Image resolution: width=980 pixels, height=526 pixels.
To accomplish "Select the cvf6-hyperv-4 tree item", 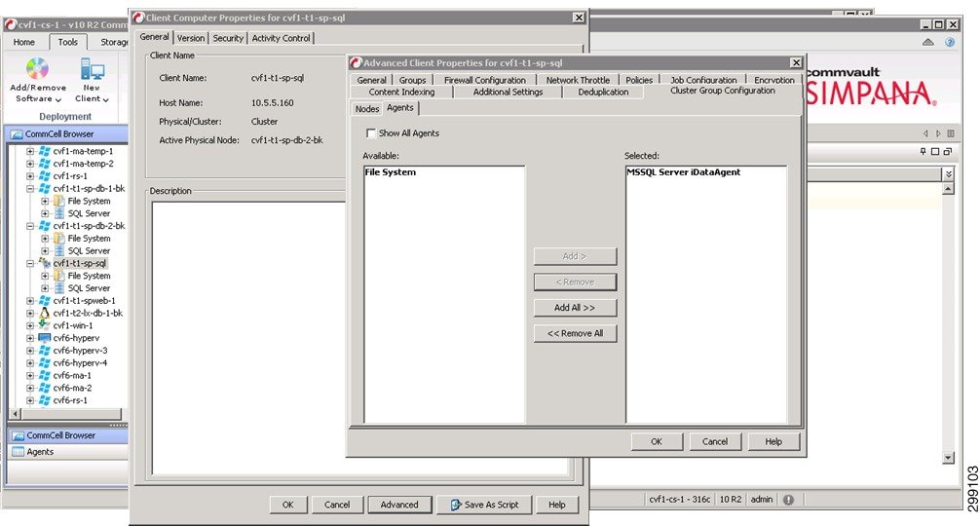I will point(80,363).
